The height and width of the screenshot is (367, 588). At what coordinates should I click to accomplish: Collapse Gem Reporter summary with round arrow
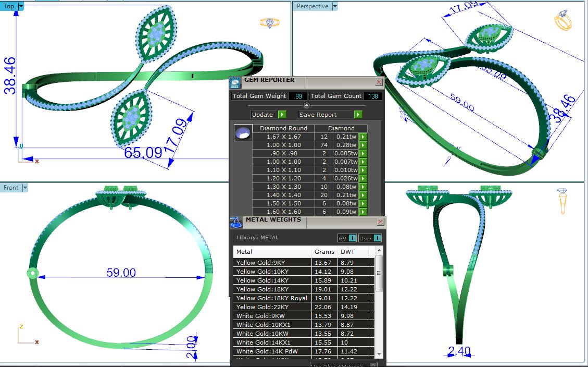[x=307, y=105]
